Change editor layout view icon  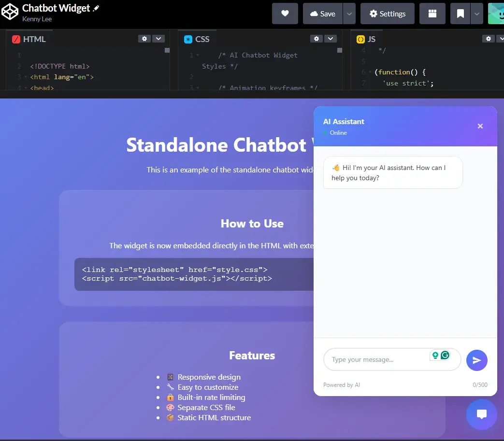click(x=432, y=14)
